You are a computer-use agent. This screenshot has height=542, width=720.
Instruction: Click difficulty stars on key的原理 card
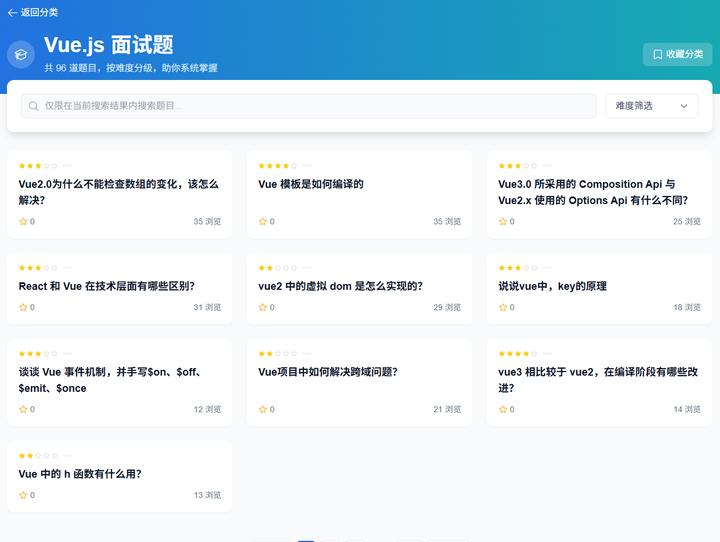pyautogui.click(x=518, y=268)
